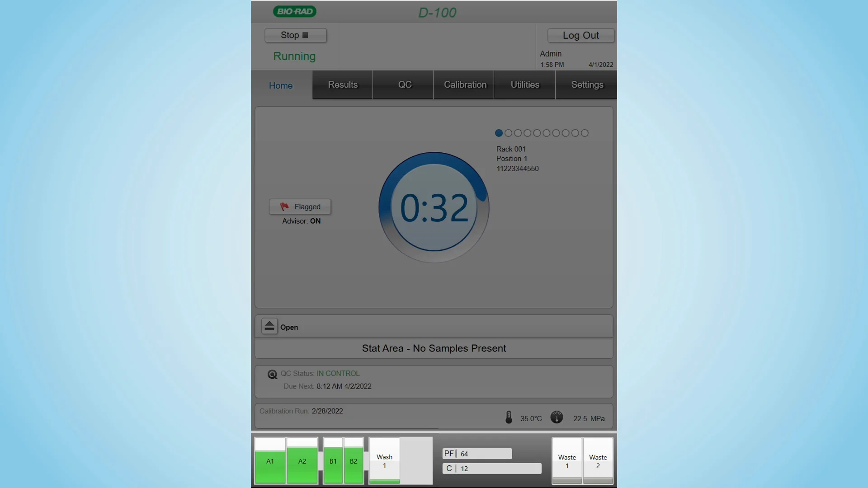Select the last rack position dot
868x488 pixels.
coord(585,133)
